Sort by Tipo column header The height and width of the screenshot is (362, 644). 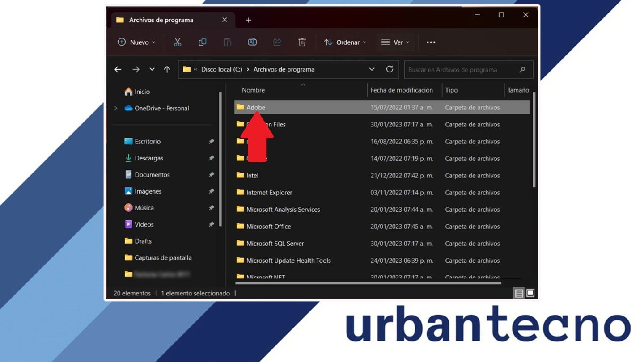(x=451, y=90)
